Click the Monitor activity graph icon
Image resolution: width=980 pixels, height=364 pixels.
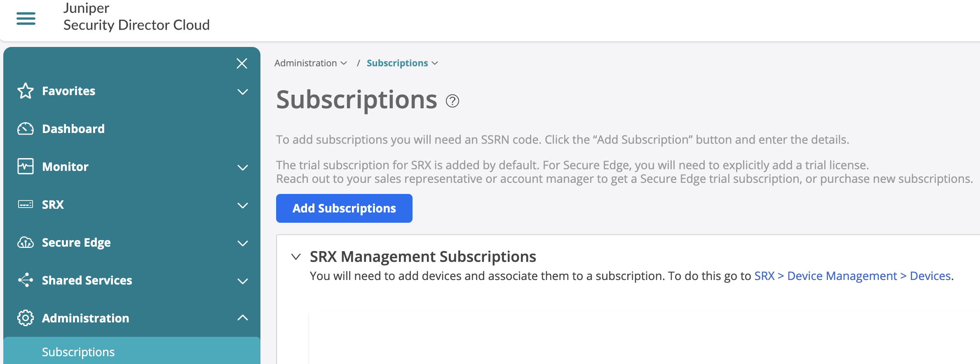click(26, 166)
